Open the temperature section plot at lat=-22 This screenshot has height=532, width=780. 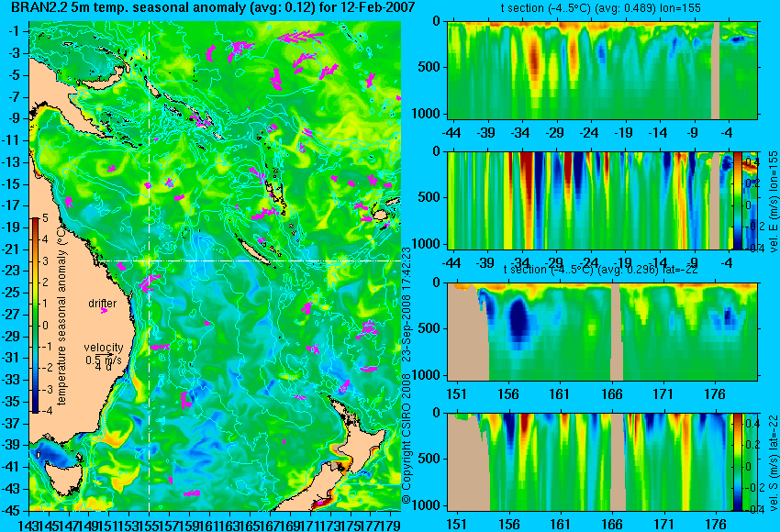pos(602,332)
